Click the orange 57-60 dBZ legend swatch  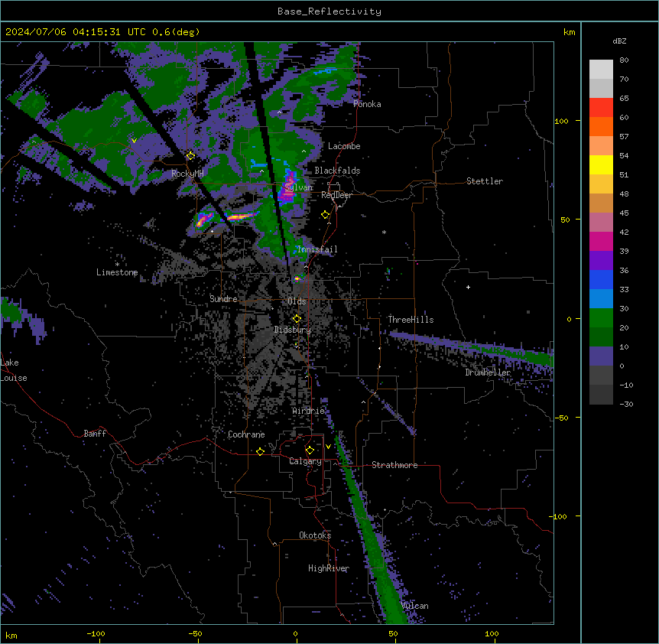point(601,126)
